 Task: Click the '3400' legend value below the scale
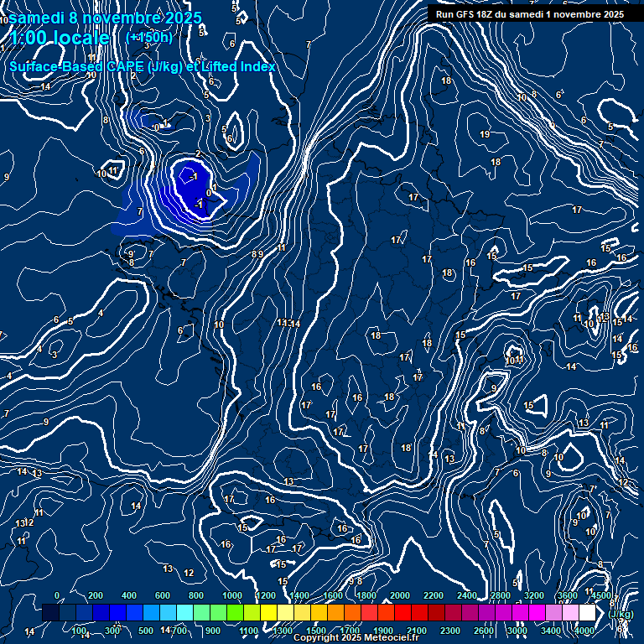pos(551,631)
